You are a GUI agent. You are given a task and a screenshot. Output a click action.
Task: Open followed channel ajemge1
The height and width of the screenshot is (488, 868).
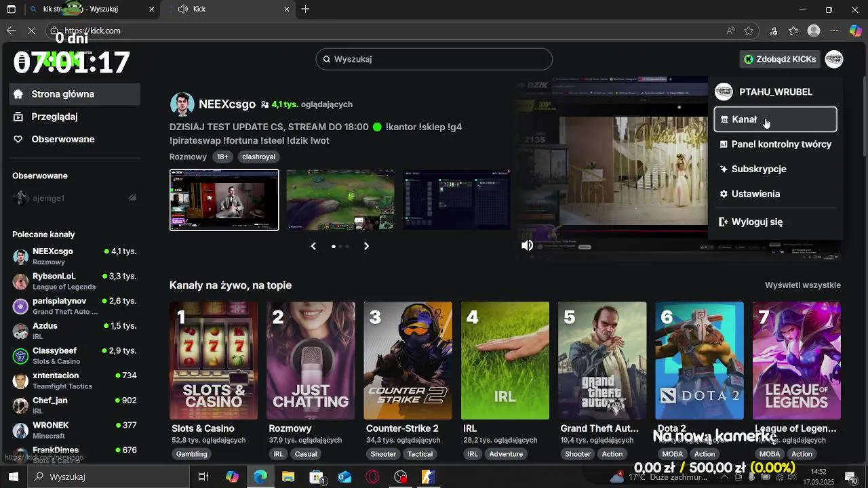75,199
